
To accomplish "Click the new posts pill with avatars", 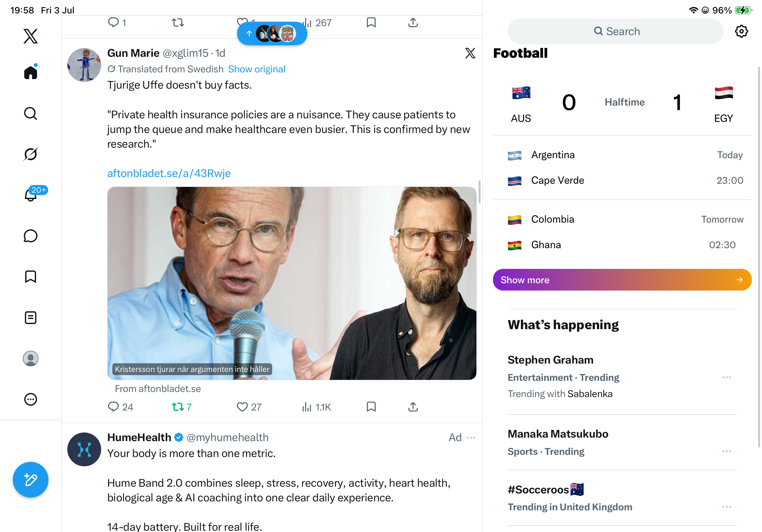I will point(272,33).
